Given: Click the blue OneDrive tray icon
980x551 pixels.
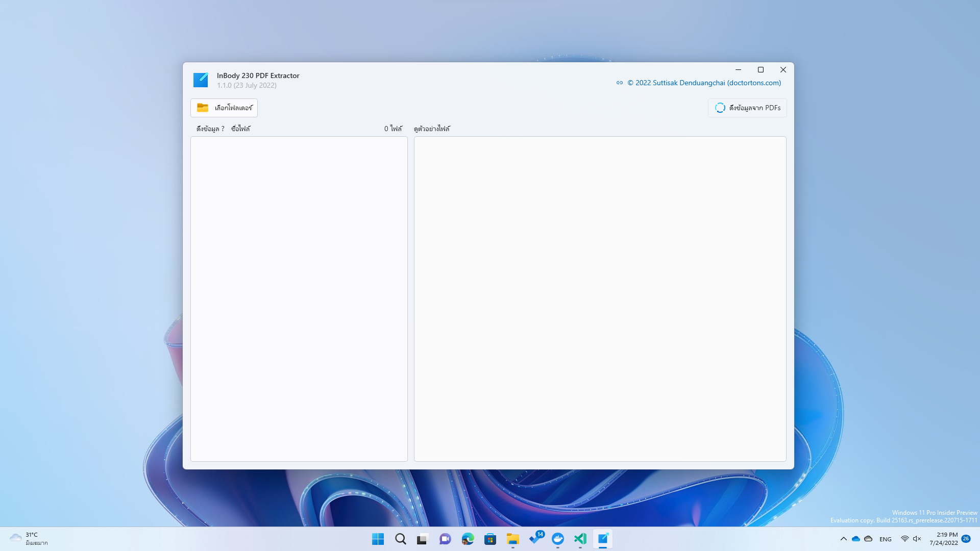Looking at the screenshot, I should [x=856, y=539].
